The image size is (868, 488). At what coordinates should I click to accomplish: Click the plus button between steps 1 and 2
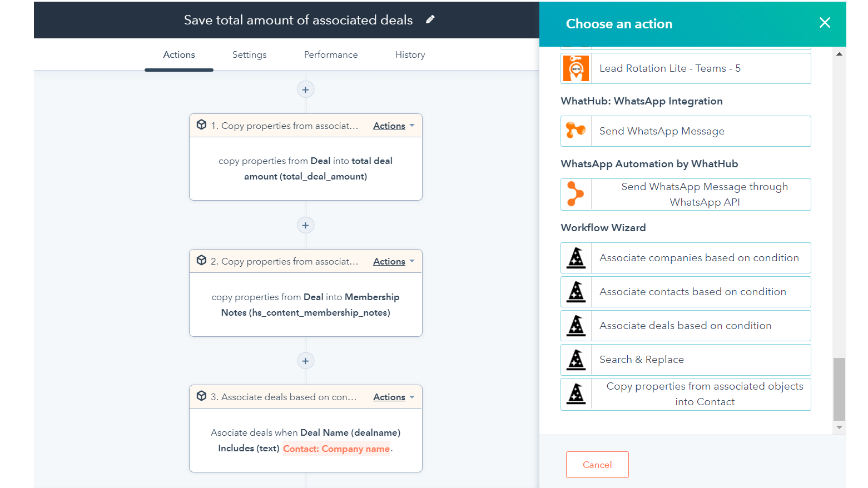click(x=305, y=225)
